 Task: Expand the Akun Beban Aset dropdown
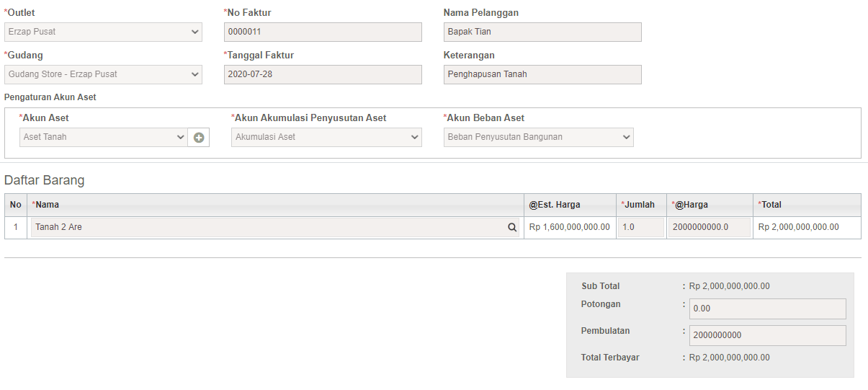pyautogui.click(x=539, y=137)
